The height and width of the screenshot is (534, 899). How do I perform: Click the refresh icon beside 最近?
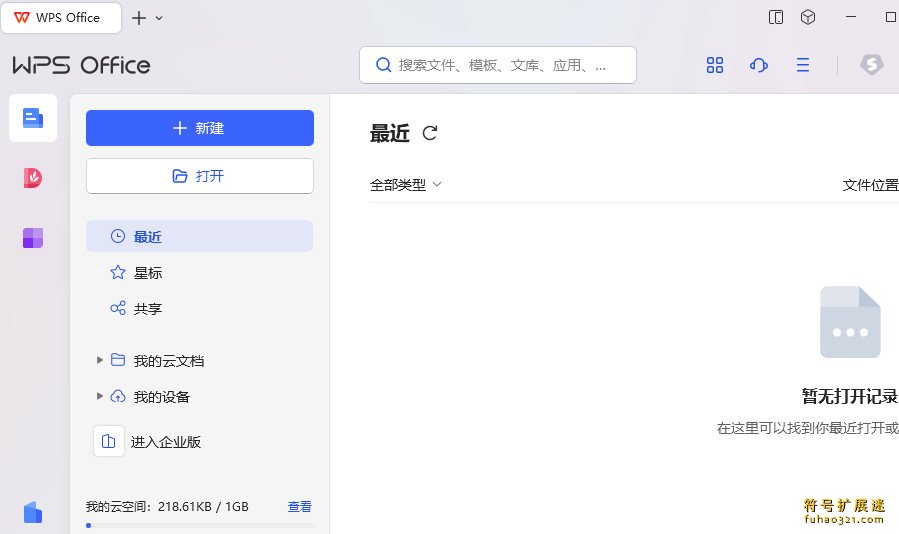430,133
